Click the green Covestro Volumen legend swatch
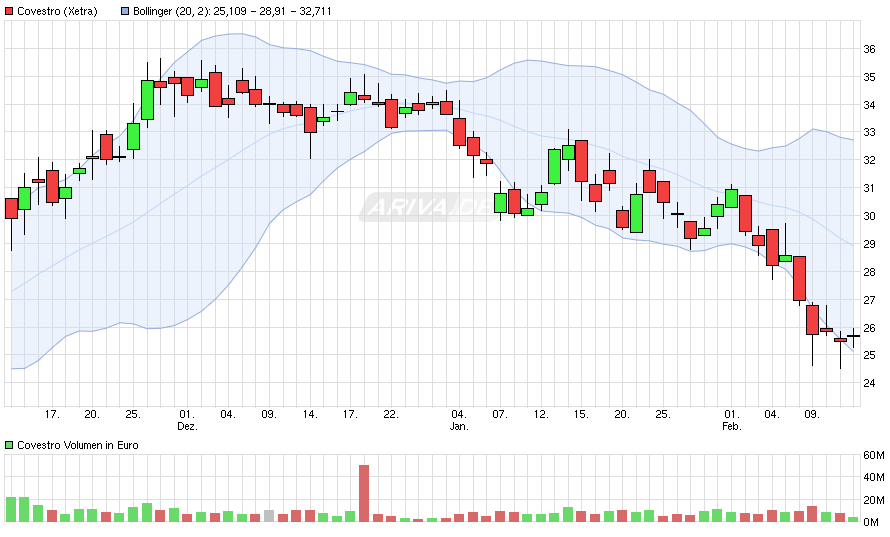 point(9,445)
